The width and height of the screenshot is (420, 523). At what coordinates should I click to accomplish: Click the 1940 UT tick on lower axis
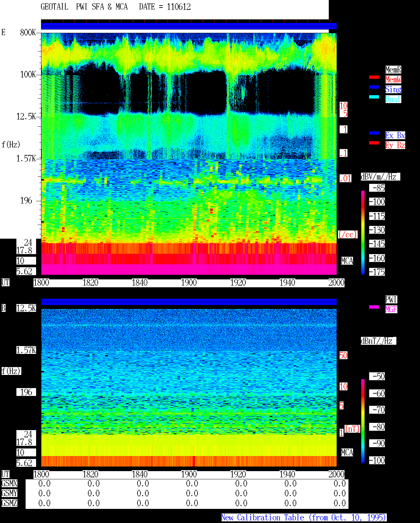pos(287,474)
